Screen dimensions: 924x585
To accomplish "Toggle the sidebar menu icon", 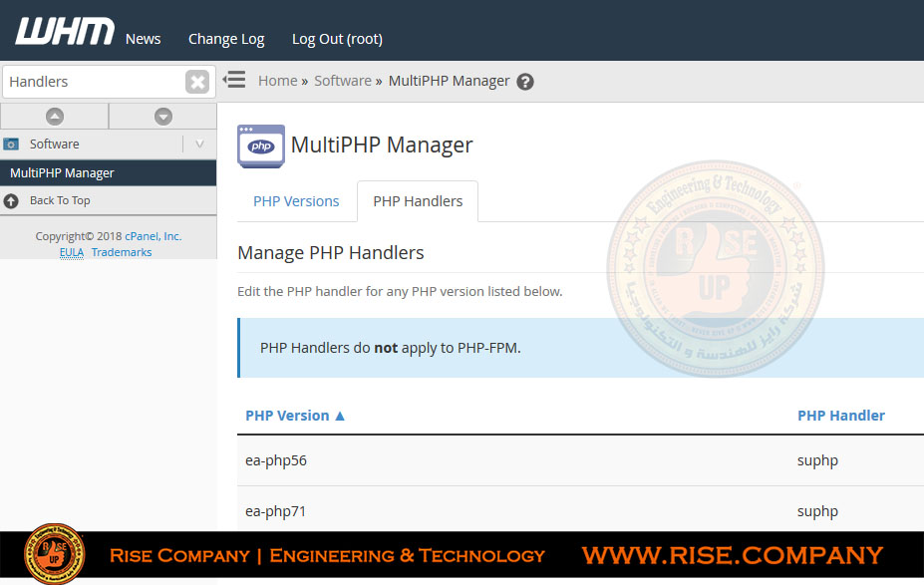I will pos(234,80).
